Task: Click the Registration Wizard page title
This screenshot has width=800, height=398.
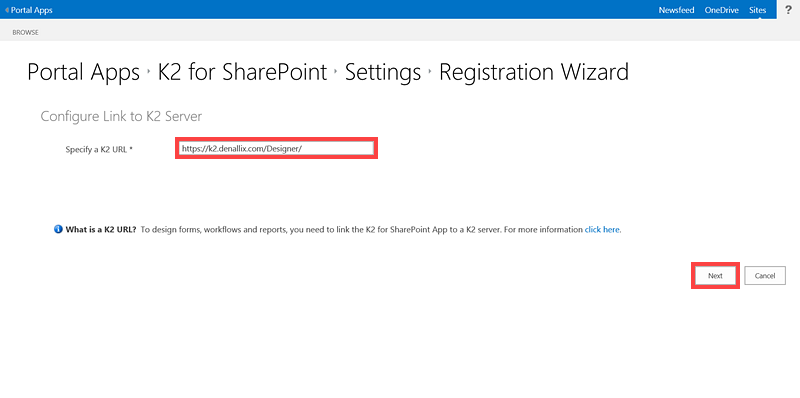Action: pos(534,72)
